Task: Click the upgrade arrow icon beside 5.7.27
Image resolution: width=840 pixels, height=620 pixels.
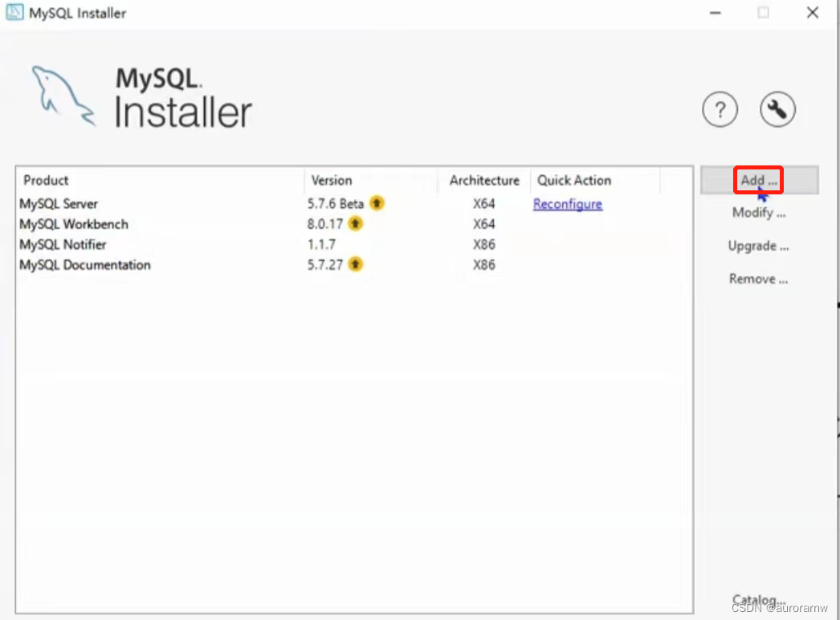Action: [x=355, y=264]
